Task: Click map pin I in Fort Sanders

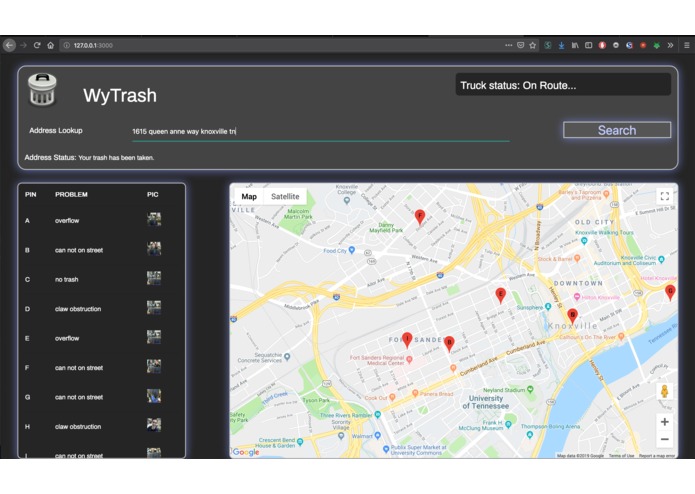Action: click(x=407, y=340)
